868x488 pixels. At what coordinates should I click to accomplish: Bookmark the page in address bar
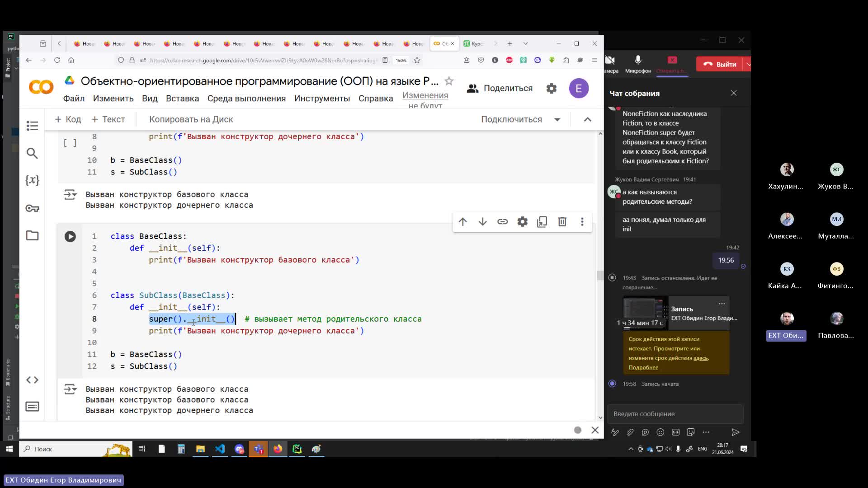417,60
